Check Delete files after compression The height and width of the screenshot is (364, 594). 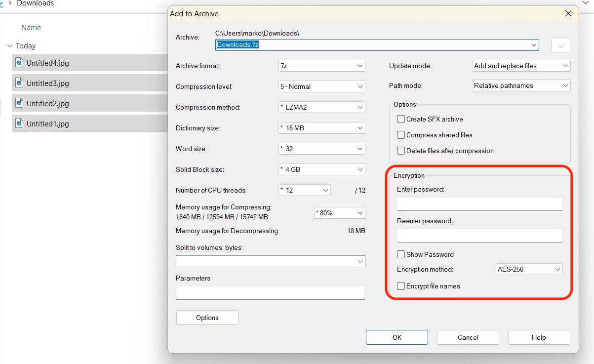(401, 151)
